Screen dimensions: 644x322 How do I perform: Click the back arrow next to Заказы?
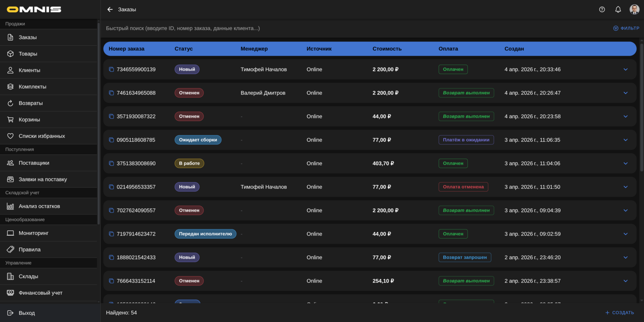coord(110,9)
